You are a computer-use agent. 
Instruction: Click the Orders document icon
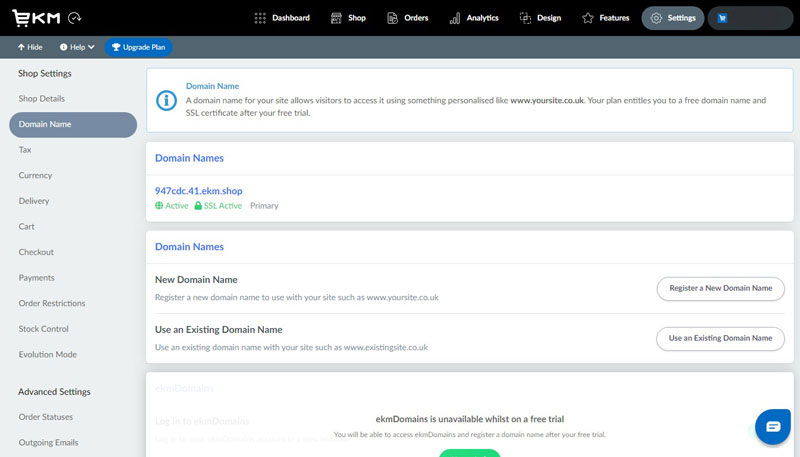[x=392, y=18]
